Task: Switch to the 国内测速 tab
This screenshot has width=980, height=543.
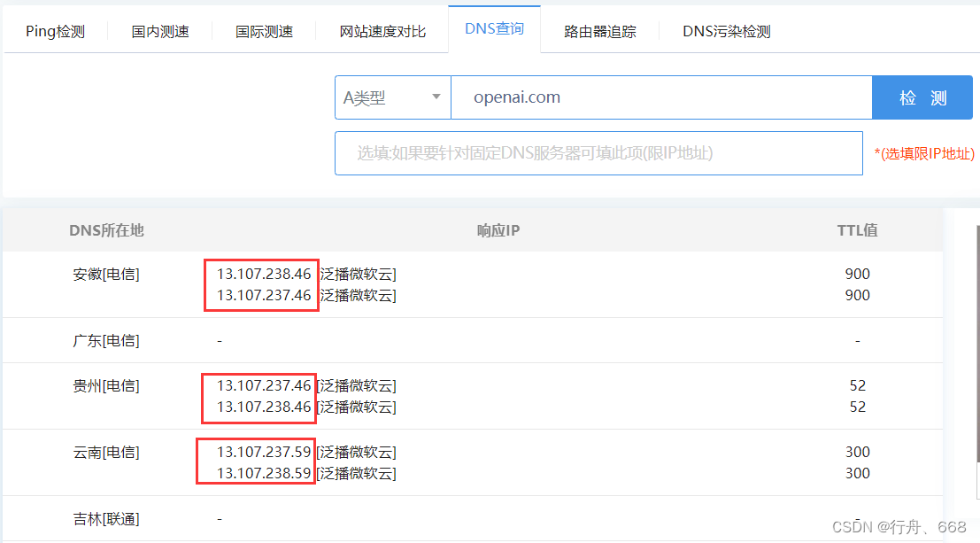Action: click(160, 31)
